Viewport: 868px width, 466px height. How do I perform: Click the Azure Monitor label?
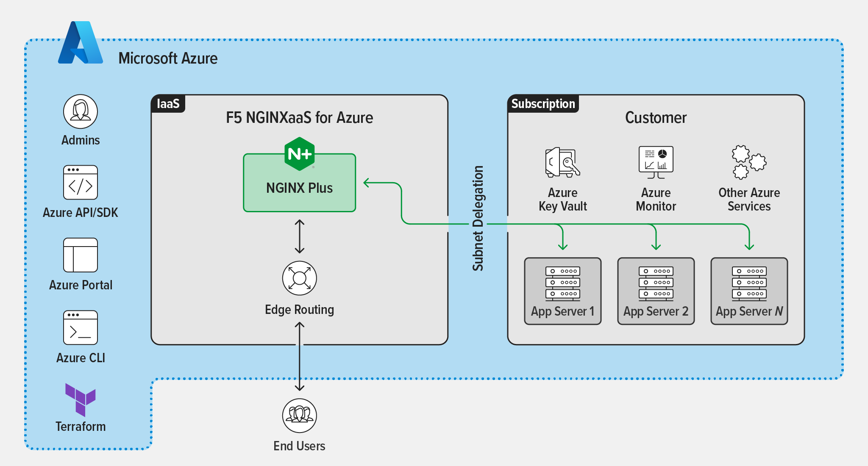(656, 200)
